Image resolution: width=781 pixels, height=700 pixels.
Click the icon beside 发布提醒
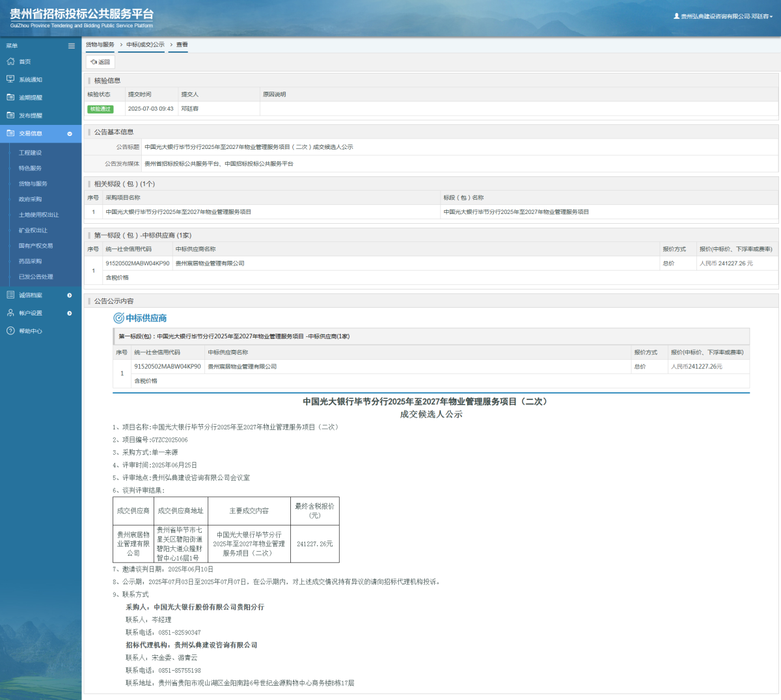pyautogui.click(x=10, y=115)
